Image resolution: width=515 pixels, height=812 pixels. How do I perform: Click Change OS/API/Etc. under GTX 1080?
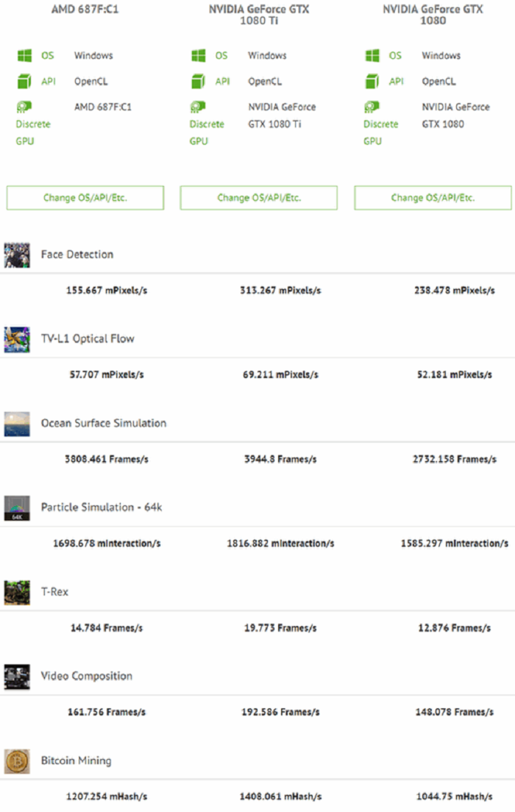(433, 198)
